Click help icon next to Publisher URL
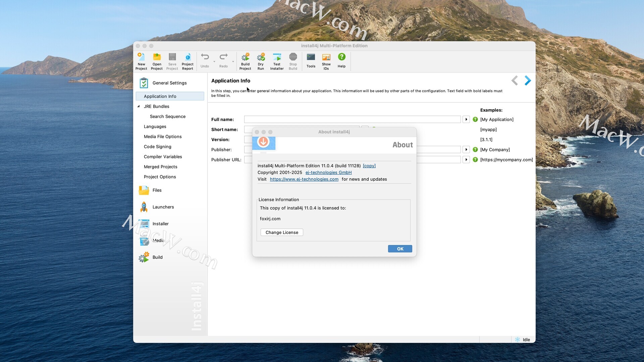Viewport: 644px width, 362px height. coord(475,160)
